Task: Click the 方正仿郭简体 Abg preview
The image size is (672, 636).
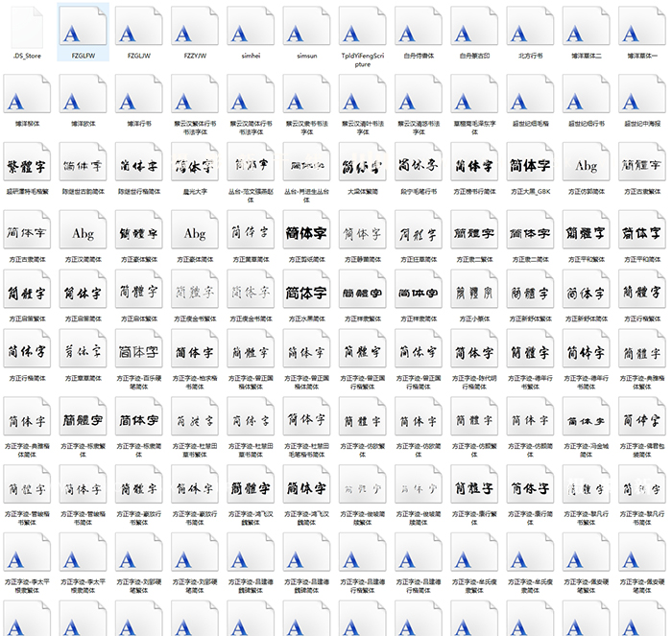Action: [587, 162]
